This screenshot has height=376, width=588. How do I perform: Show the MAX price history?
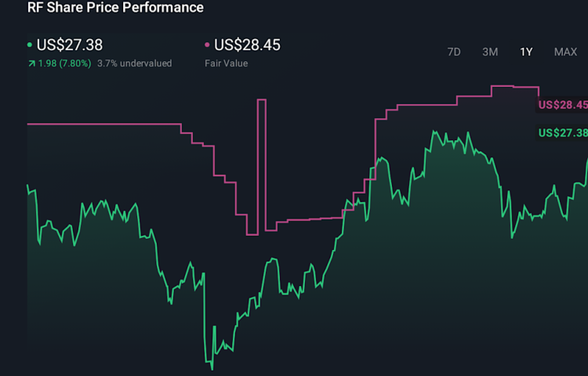[x=565, y=52]
